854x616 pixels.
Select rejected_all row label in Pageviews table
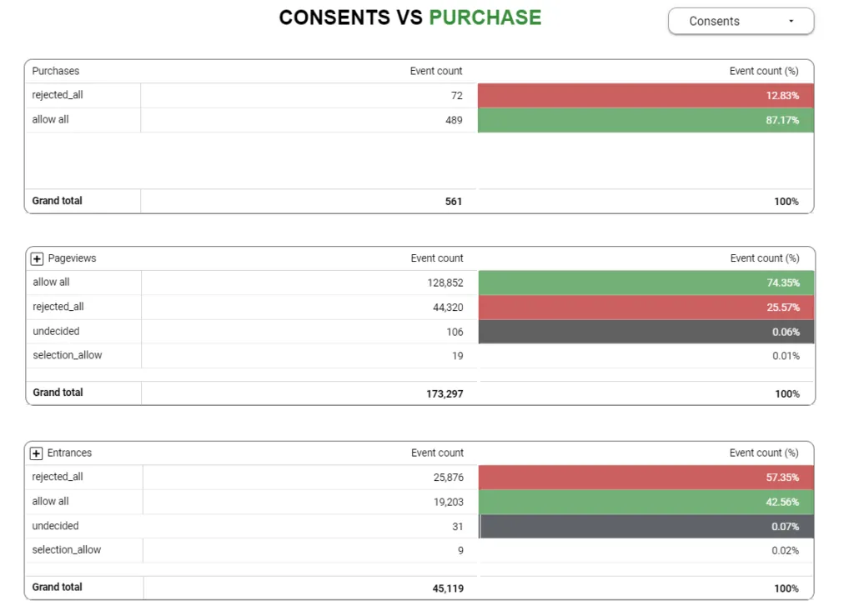pyautogui.click(x=58, y=307)
